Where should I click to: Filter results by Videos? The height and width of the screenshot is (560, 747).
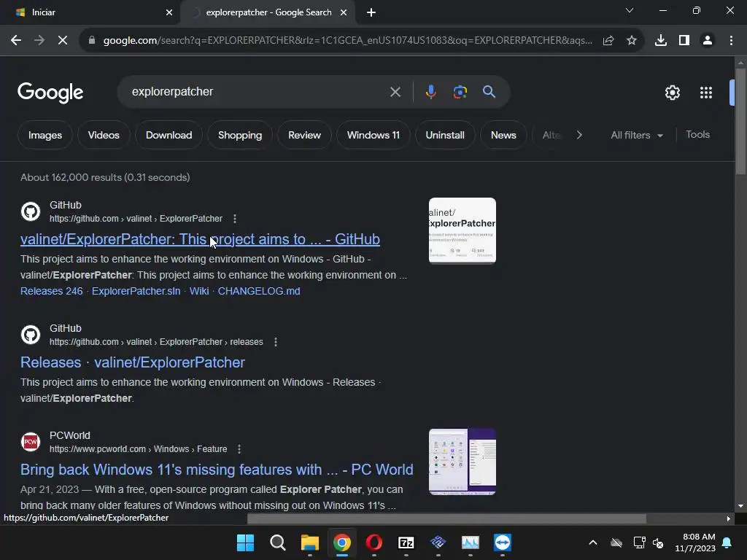click(104, 135)
